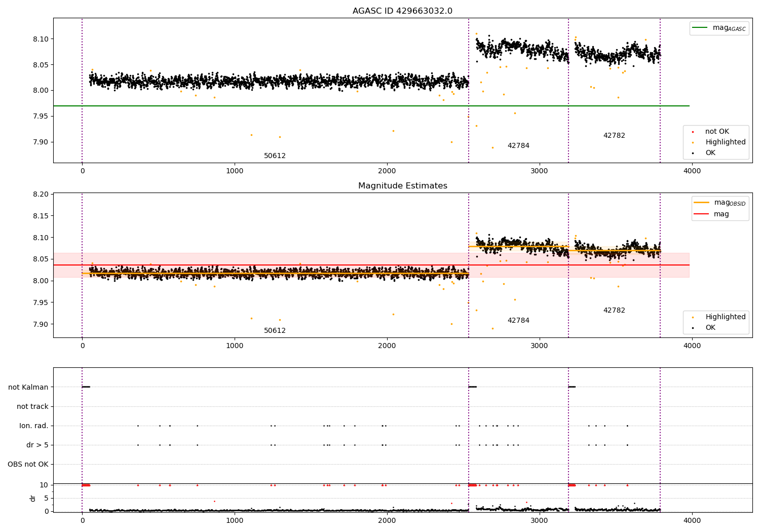Viewport: 760px width, 532px height.
Task: Click the "2000" x-tick under the bottom plot
Action: tap(387, 521)
